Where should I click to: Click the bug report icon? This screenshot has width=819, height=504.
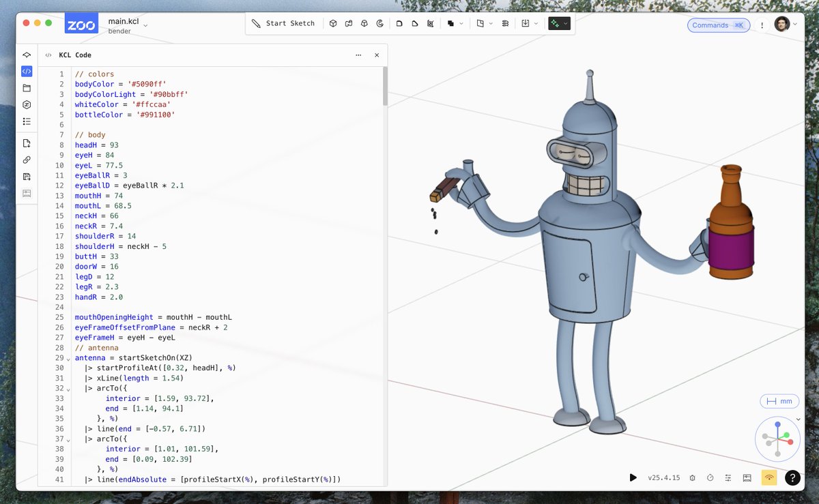tap(693, 478)
